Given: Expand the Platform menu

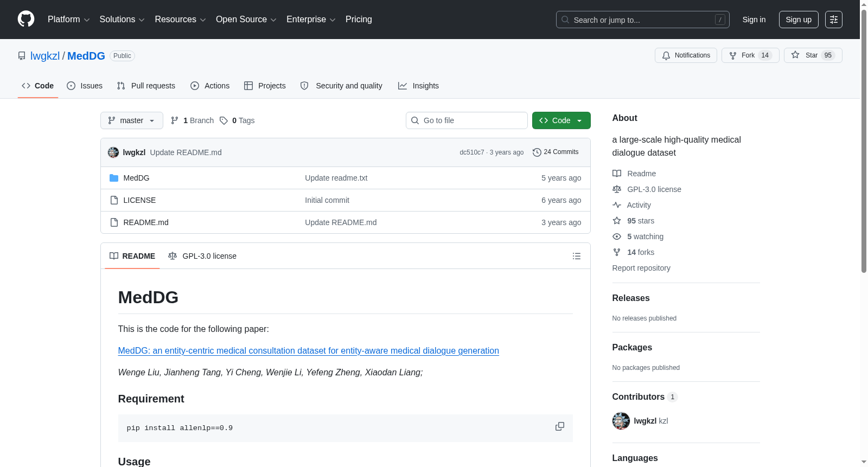Looking at the screenshot, I should click(68, 20).
